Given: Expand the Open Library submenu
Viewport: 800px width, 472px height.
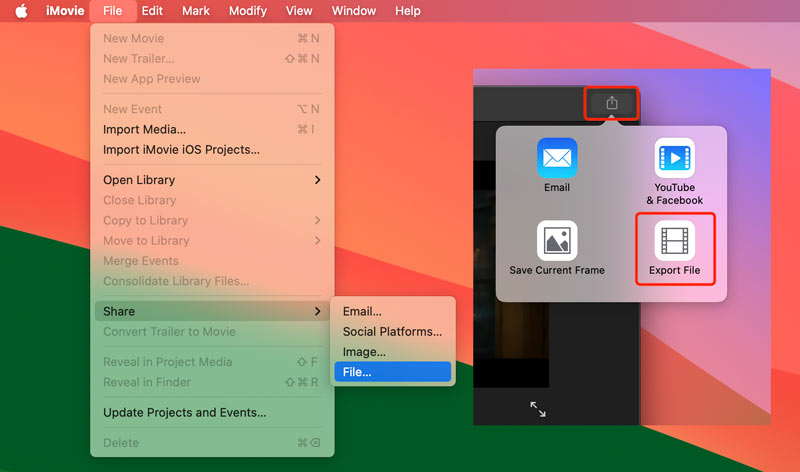Looking at the screenshot, I should (x=212, y=180).
